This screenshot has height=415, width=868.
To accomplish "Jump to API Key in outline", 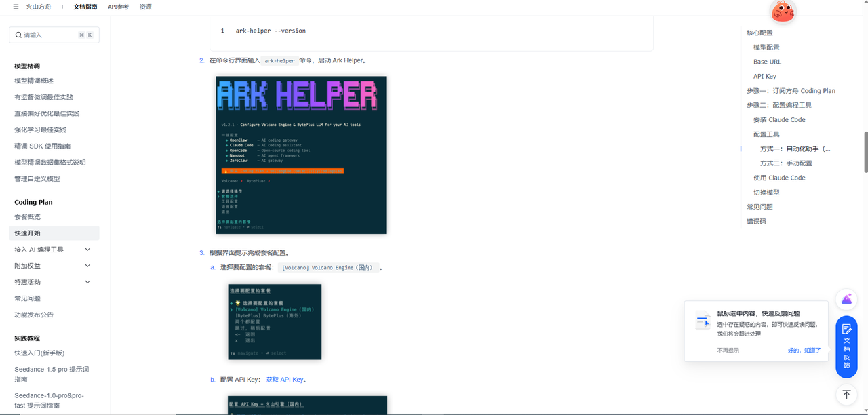I will (765, 77).
